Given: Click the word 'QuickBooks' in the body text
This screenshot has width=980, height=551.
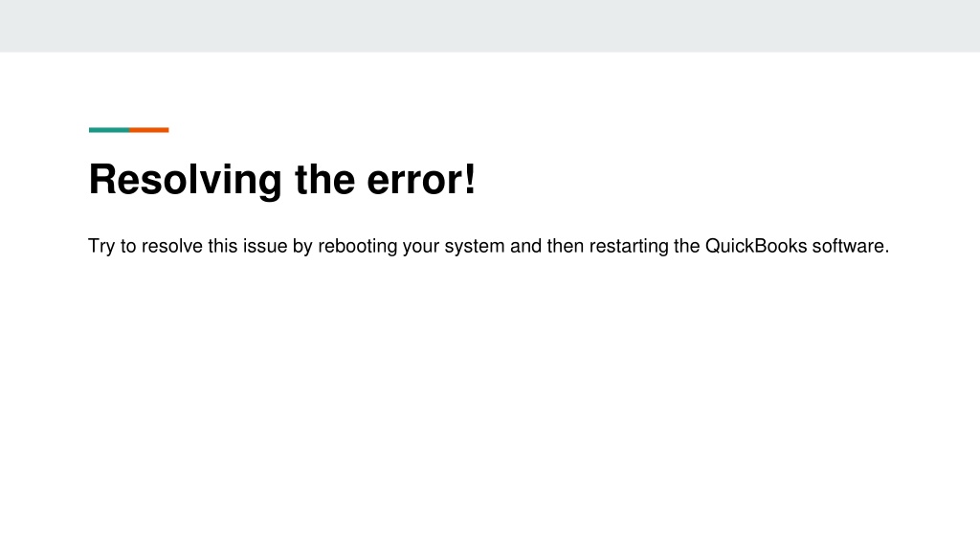Looking at the screenshot, I should pyautogui.click(x=756, y=246).
